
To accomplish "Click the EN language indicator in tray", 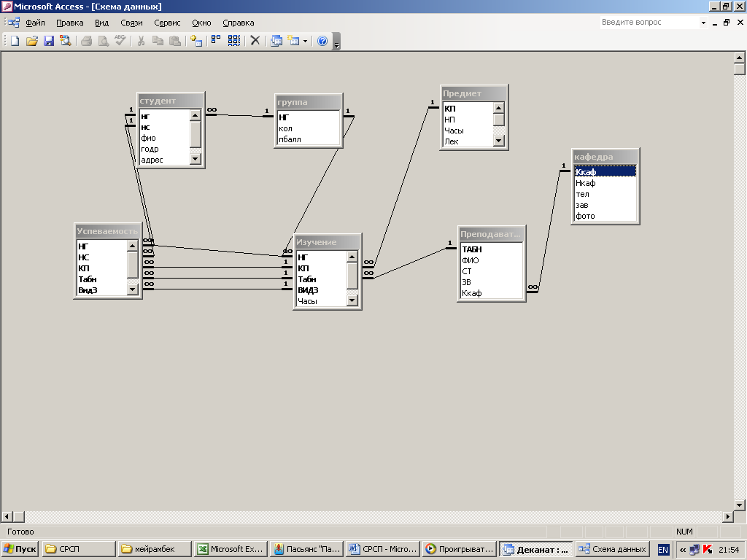I will (662, 550).
